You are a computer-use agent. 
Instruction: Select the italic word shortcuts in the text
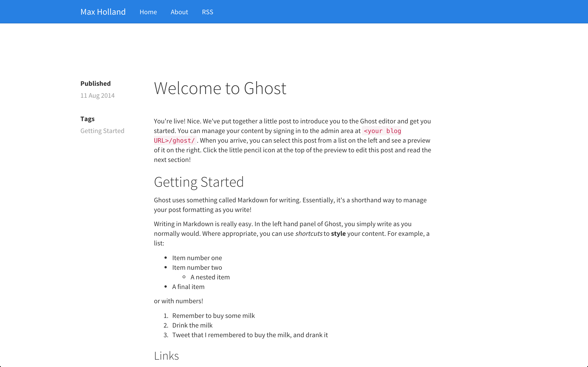pos(308,233)
